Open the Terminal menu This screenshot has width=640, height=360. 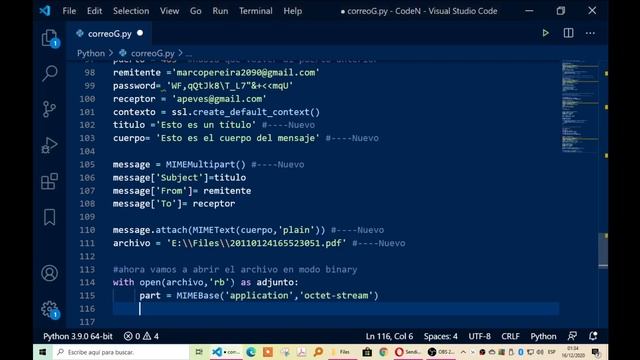[x=256, y=11]
